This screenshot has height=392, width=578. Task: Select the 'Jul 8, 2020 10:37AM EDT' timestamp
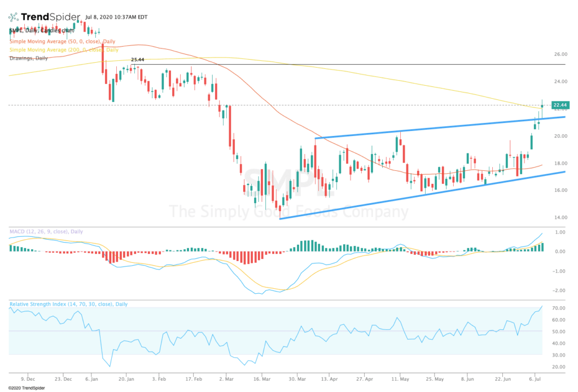click(x=116, y=17)
